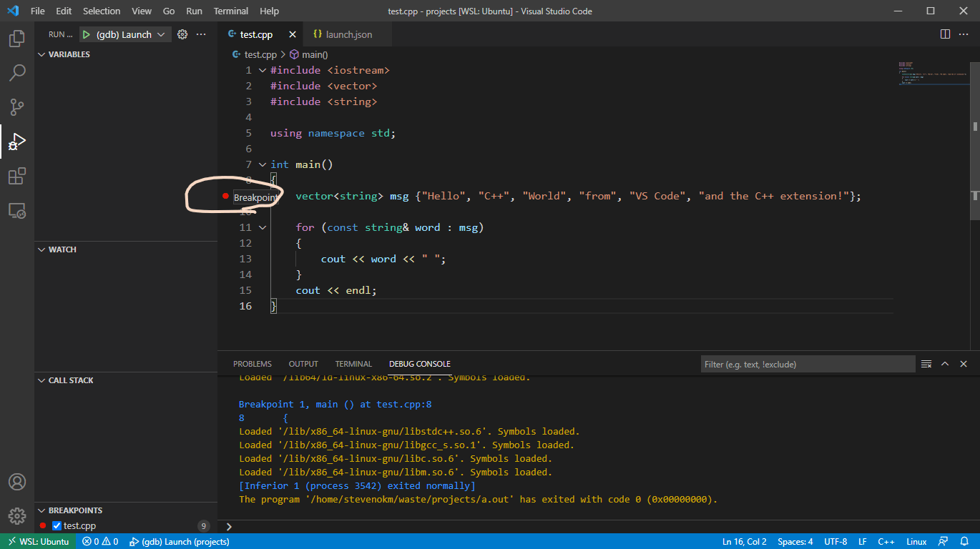Switch to the launch.json tab
Viewport: 980px width, 549px height.
click(x=348, y=34)
